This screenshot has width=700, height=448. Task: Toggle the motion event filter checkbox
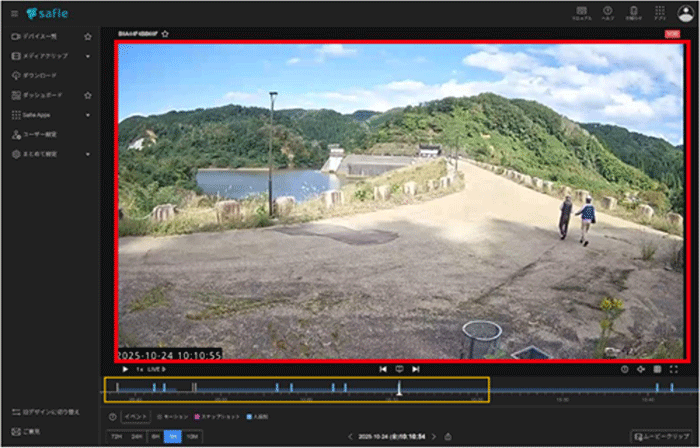coord(160,416)
